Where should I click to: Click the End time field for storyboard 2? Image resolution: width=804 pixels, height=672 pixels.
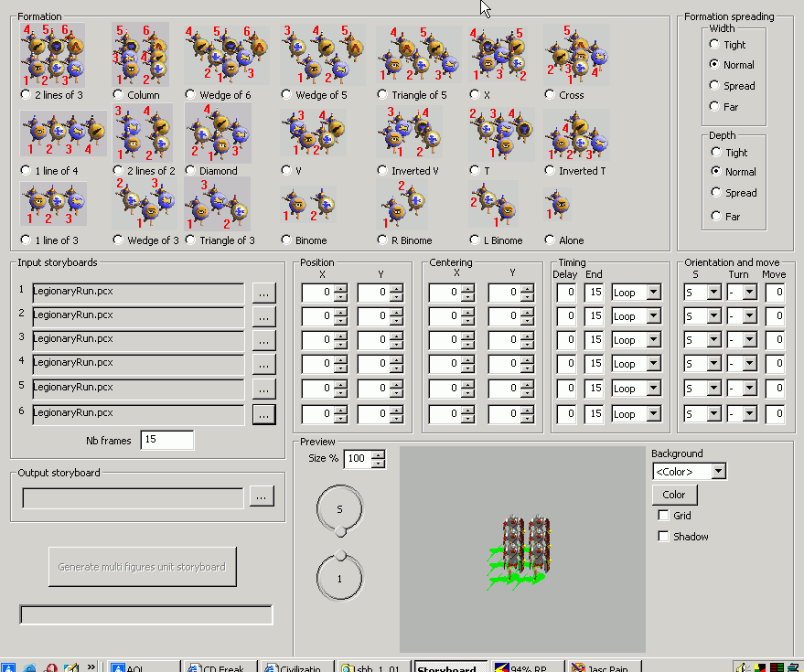594,316
